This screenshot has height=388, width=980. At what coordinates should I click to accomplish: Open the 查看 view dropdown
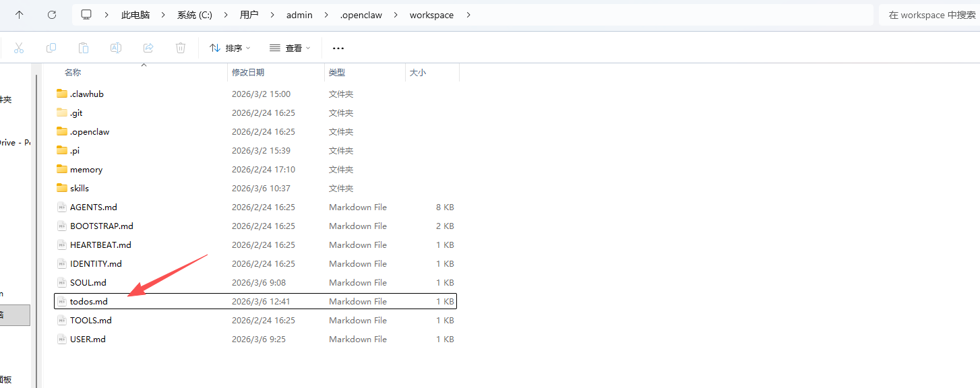coord(290,48)
